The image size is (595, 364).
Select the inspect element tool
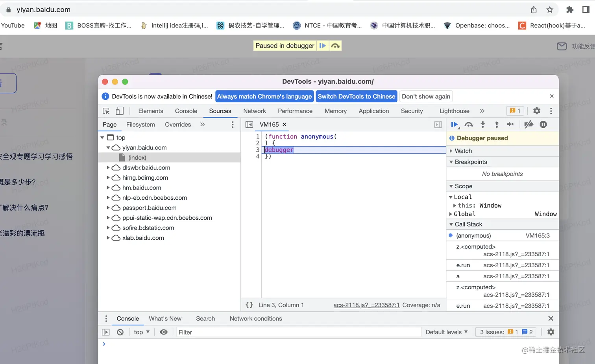[x=106, y=111]
